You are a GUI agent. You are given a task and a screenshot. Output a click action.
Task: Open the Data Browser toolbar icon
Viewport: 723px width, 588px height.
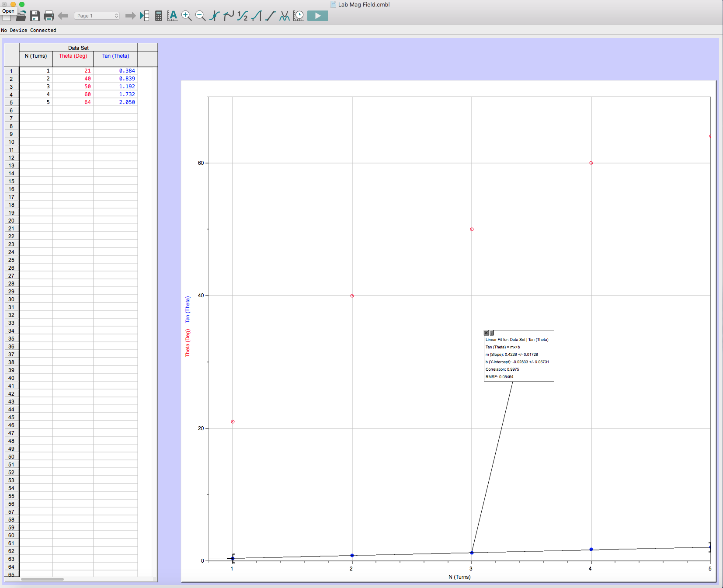[x=144, y=16]
